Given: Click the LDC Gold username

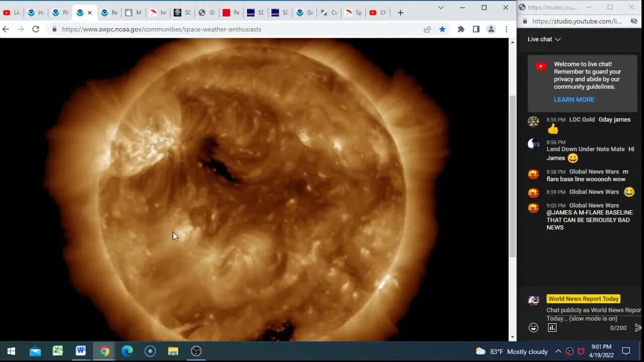Looking at the screenshot, I should point(582,120).
